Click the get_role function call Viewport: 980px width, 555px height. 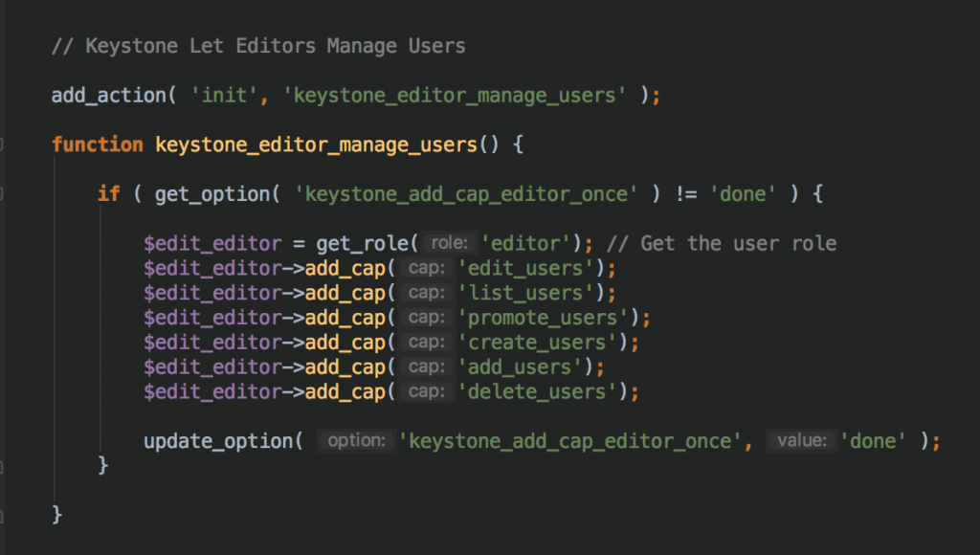coord(362,244)
